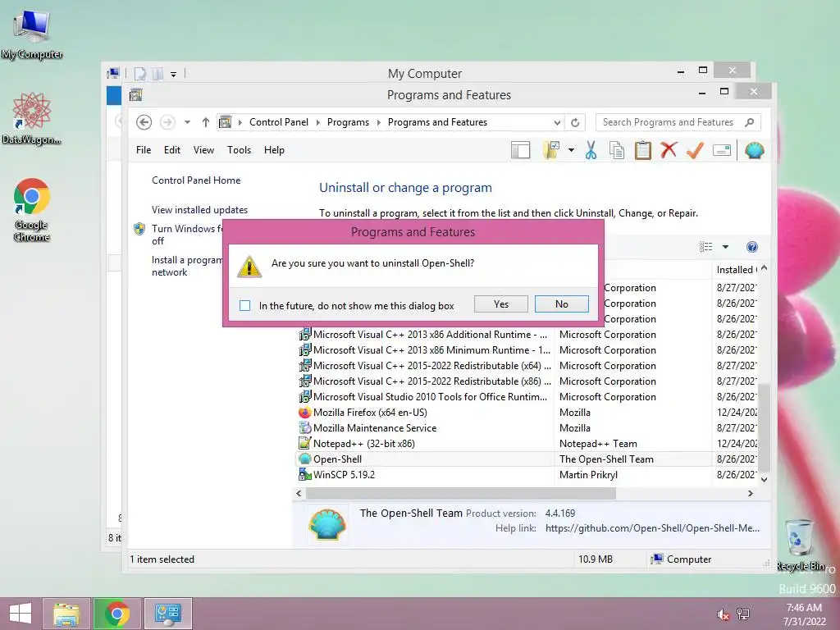
Task: Click the Open-Shell settings shell icon
Action: pos(755,151)
